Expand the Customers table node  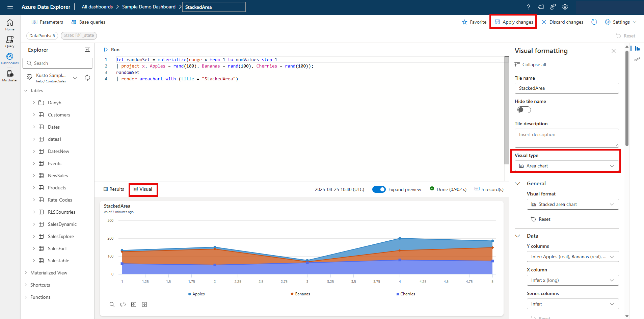34,115
